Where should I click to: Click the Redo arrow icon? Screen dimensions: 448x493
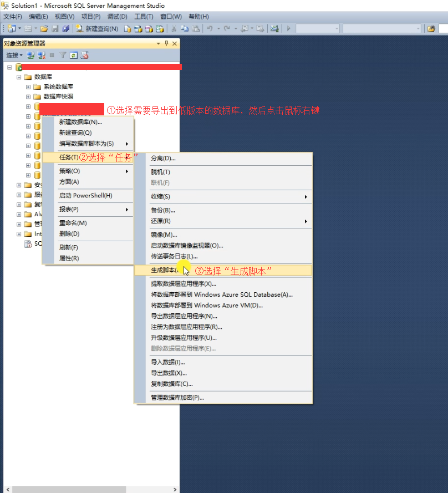[x=227, y=29]
